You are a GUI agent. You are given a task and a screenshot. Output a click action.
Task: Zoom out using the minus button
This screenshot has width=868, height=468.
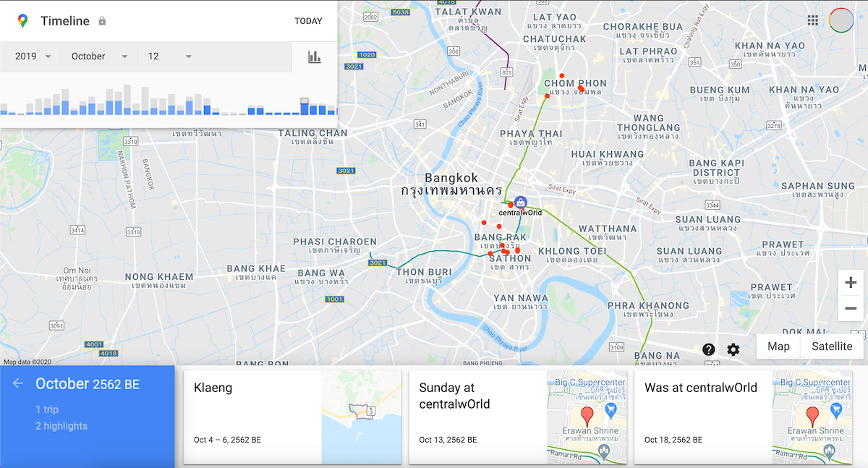click(x=851, y=309)
